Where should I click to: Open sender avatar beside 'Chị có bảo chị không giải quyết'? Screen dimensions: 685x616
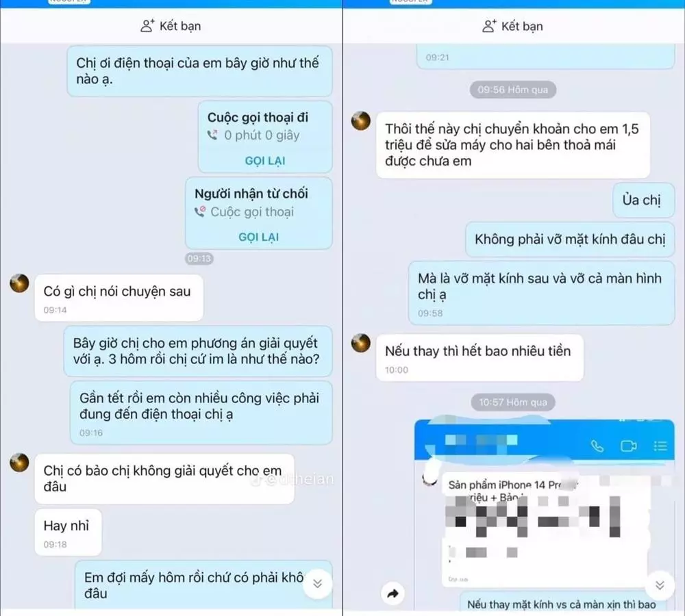(x=19, y=463)
